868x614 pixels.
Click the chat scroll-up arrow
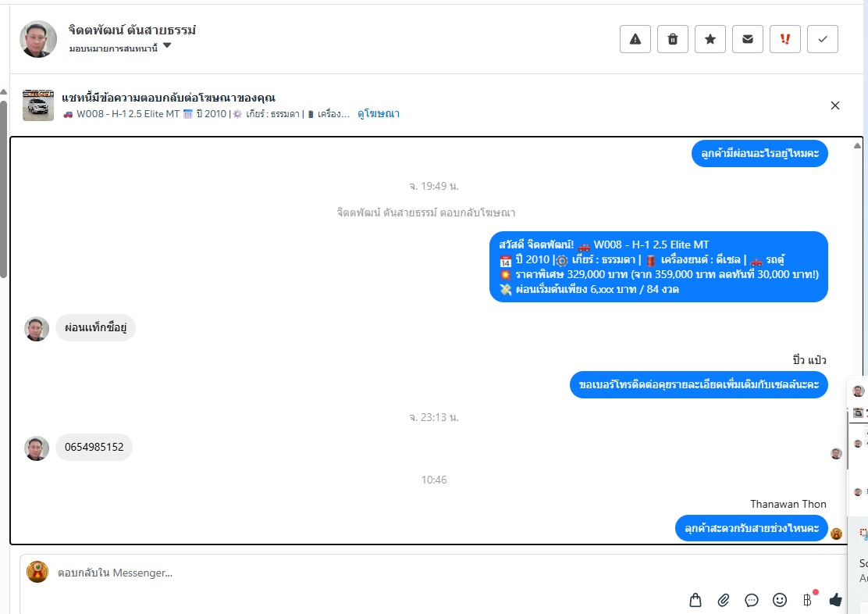(857, 146)
